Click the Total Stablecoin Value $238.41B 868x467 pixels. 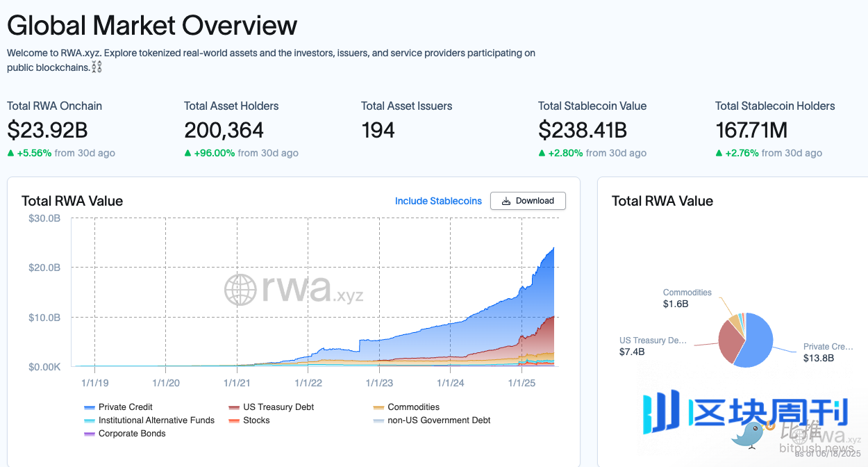pos(582,130)
